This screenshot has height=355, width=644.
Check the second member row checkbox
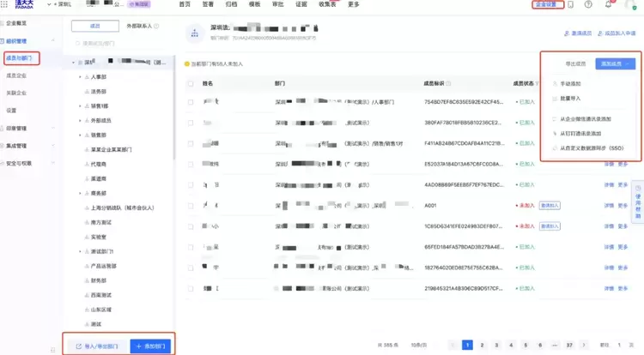[x=189, y=122]
